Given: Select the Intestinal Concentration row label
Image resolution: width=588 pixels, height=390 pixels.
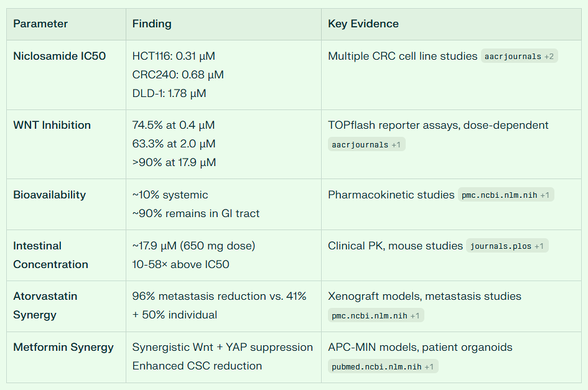Looking at the screenshot, I should [x=50, y=255].
